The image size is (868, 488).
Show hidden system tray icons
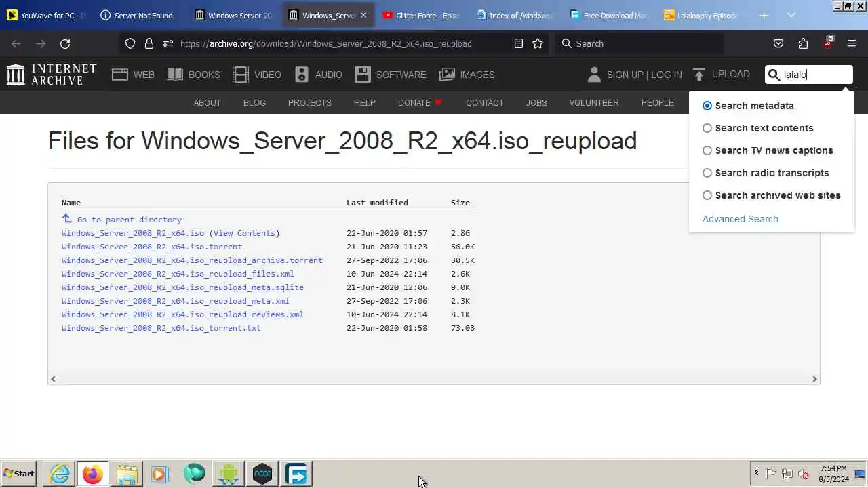pos(756,473)
